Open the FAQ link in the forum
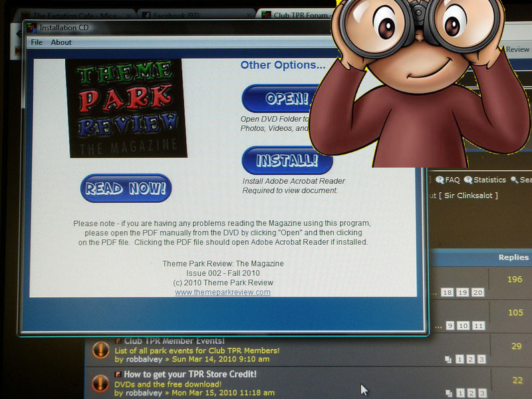532x399 pixels. [x=452, y=180]
